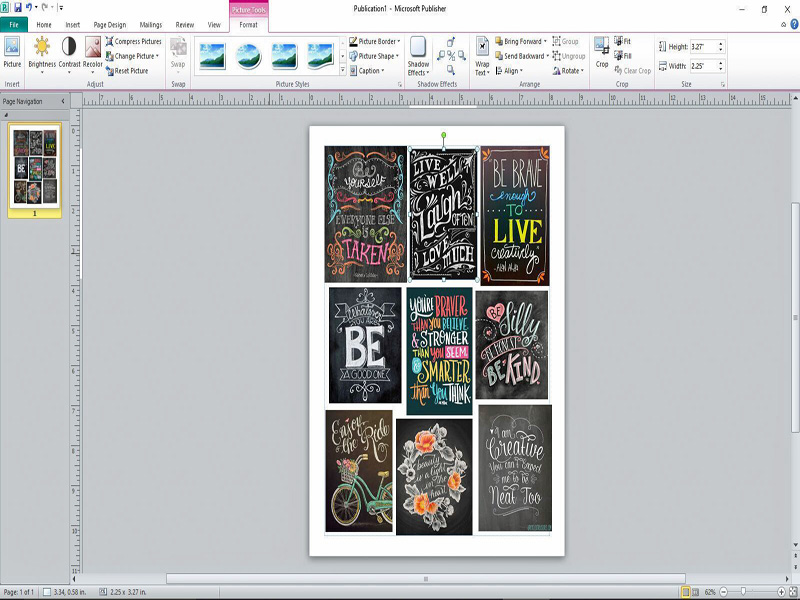Select the 'Enjoy the Ride' bicycle picture

(x=359, y=471)
